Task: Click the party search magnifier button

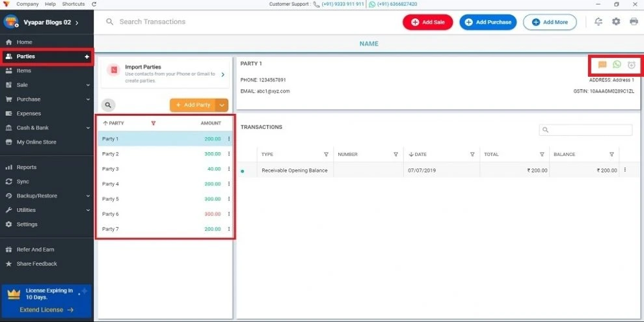Action: tap(108, 105)
